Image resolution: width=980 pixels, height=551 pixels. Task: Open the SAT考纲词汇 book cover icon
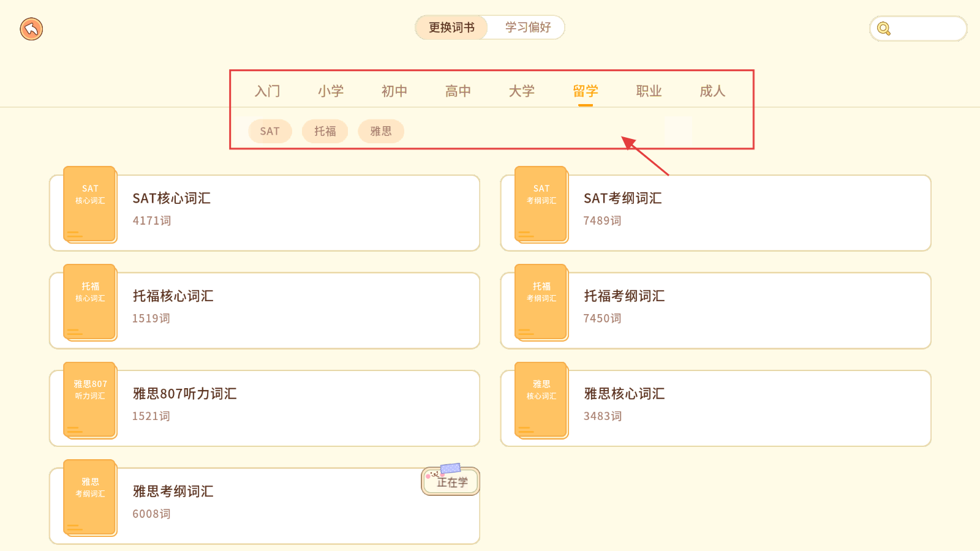click(541, 204)
